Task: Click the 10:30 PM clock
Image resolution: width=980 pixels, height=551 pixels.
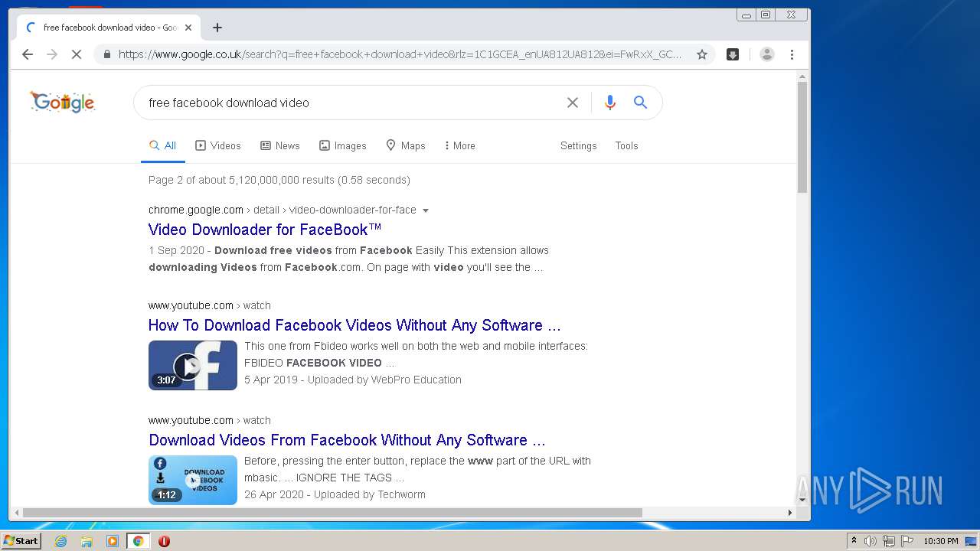Action: click(x=941, y=541)
